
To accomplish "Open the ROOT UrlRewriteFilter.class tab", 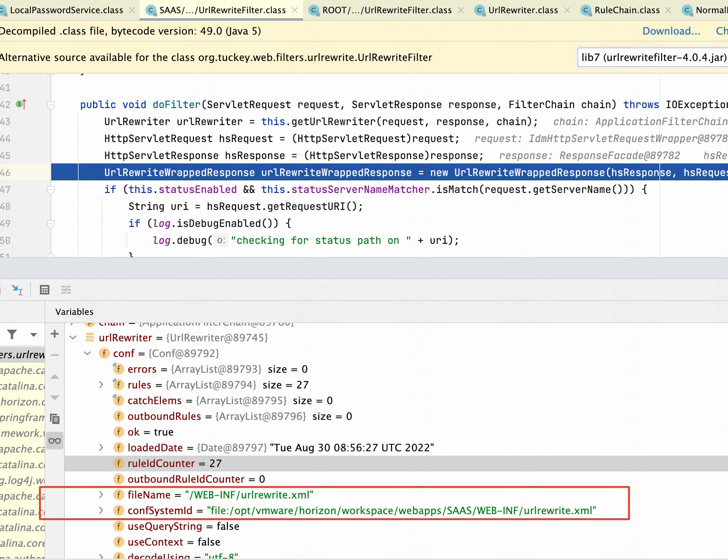I will pos(387,10).
